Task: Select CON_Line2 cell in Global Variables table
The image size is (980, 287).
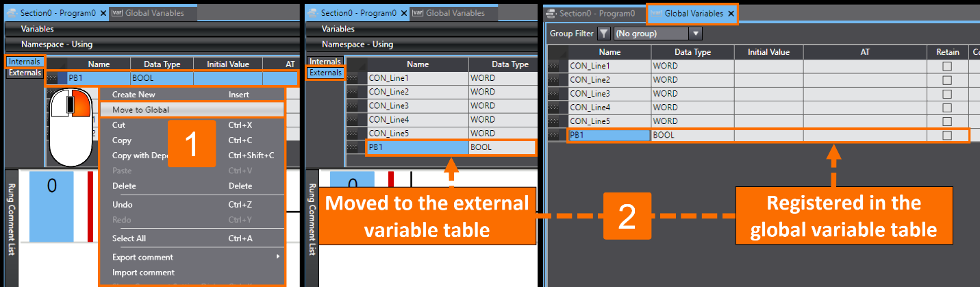Action: pos(610,80)
